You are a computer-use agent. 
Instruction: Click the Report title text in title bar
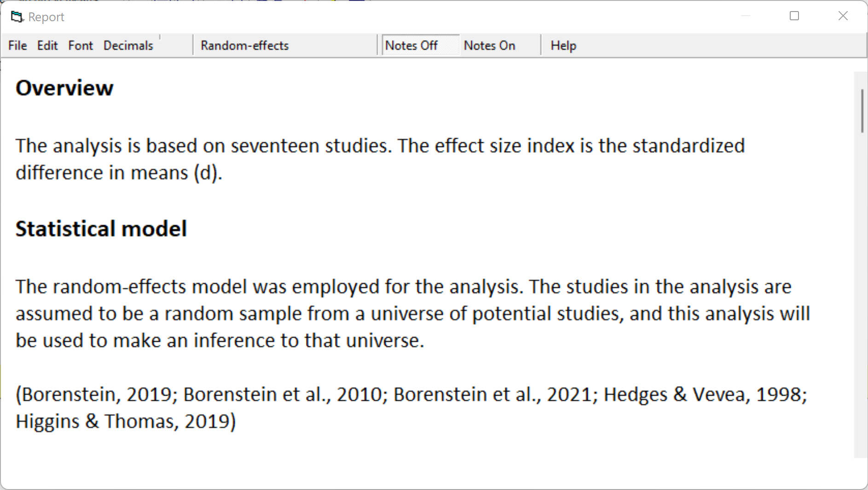click(46, 17)
